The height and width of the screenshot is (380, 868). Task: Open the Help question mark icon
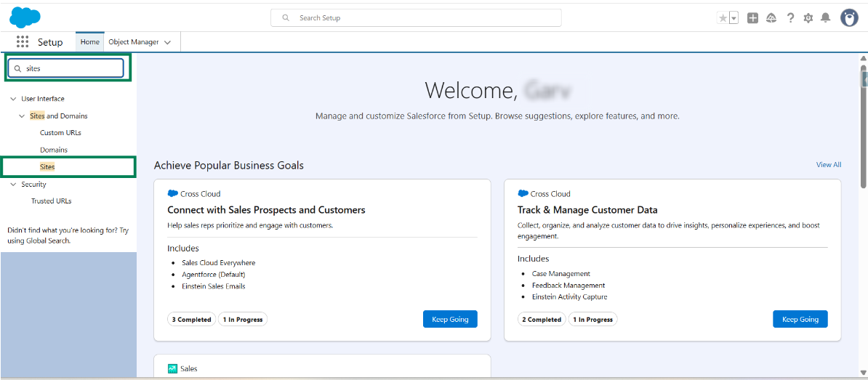coord(790,18)
